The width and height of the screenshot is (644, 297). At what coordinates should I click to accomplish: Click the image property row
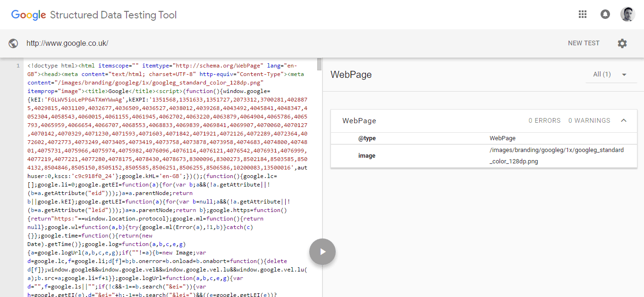pyautogui.click(x=367, y=155)
